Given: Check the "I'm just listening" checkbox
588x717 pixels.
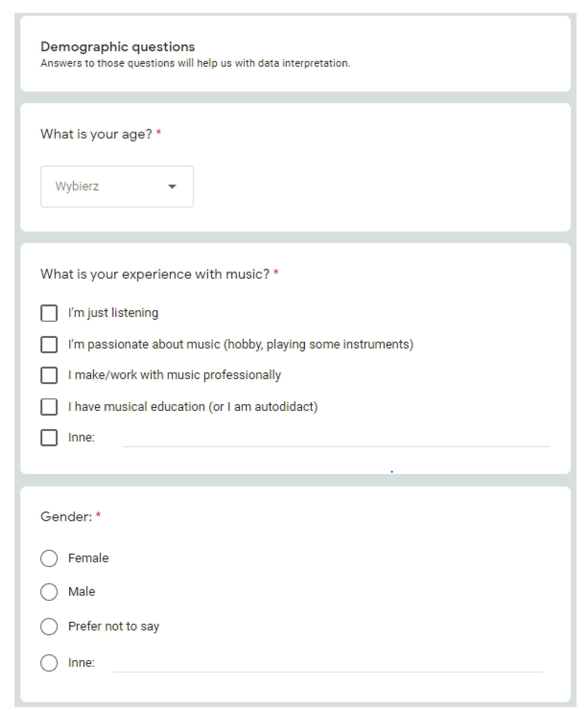Looking at the screenshot, I should coord(49,313).
